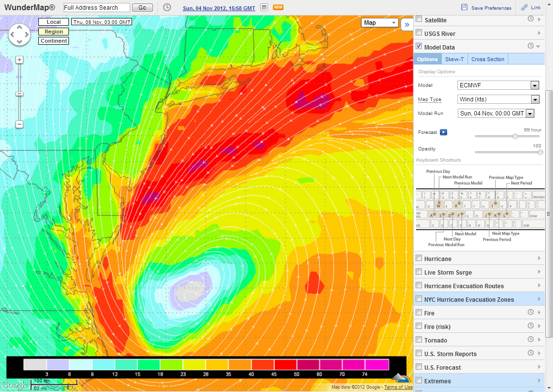Enable the Fire (risk) checkbox
The width and height of the screenshot is (553, 392).
pos(419,326)
